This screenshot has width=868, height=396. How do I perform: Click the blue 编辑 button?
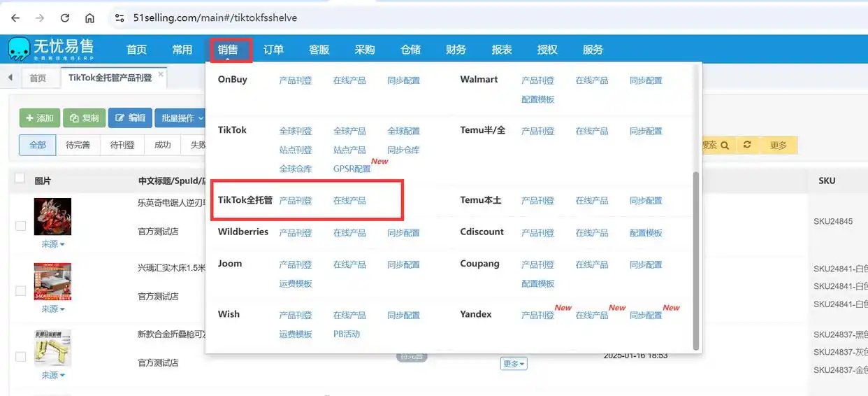130,118
